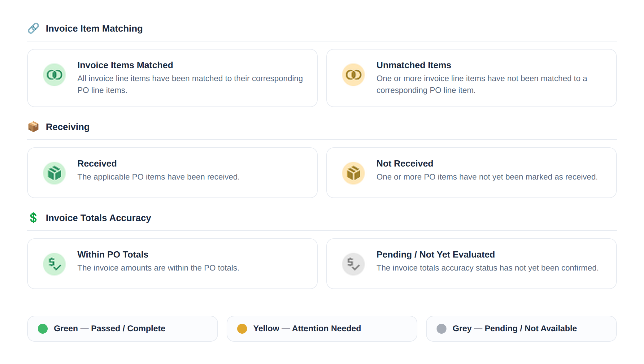Click the green Received box icon
644x364 pixels.
[x=54, y=173]
